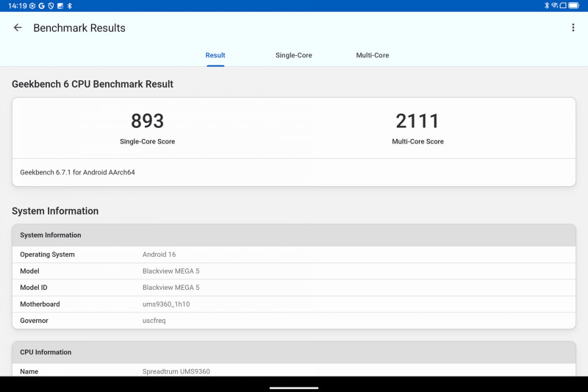Tap the CPU Information table header
Screen dimensions: 588x392
click(294, 352)
